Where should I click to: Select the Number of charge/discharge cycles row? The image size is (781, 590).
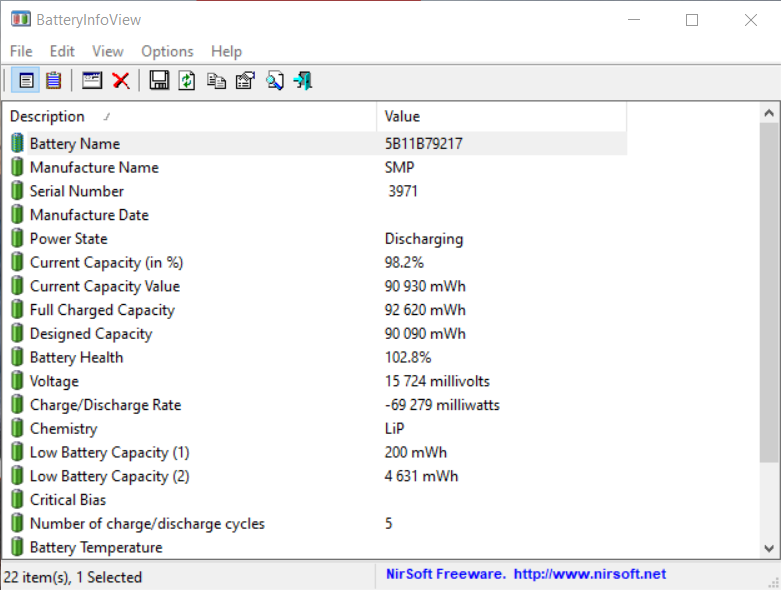(x=318, y=523)
